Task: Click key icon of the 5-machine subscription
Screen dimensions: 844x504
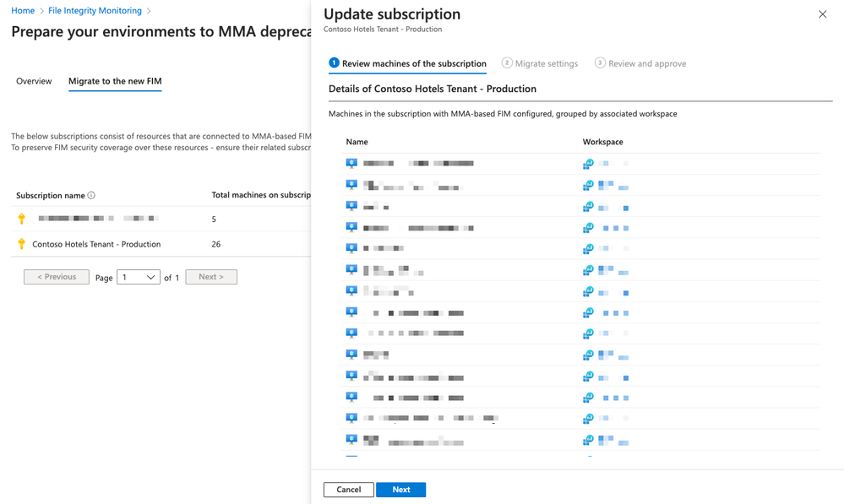Action: point(21,219)
